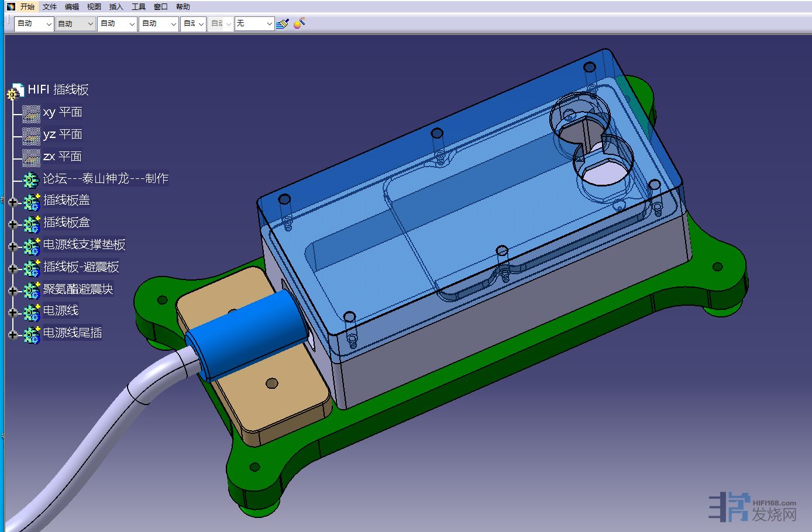Expand the 电源线支撑垫板 tree node
Image resolution: width=812 pixels, height=532 pixels.
12,246
